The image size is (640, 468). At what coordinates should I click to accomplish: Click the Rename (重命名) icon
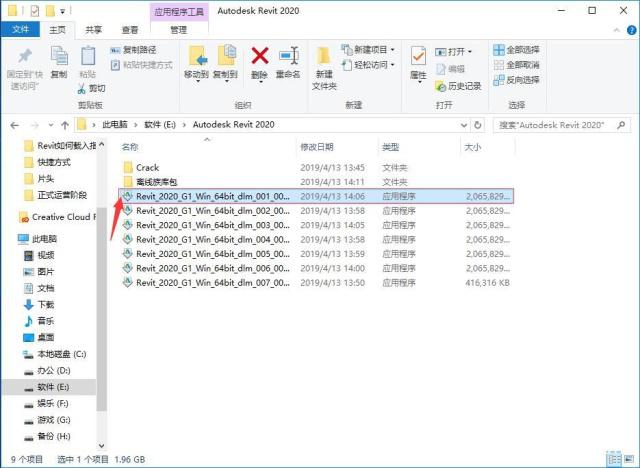click(x=289, y=56)
